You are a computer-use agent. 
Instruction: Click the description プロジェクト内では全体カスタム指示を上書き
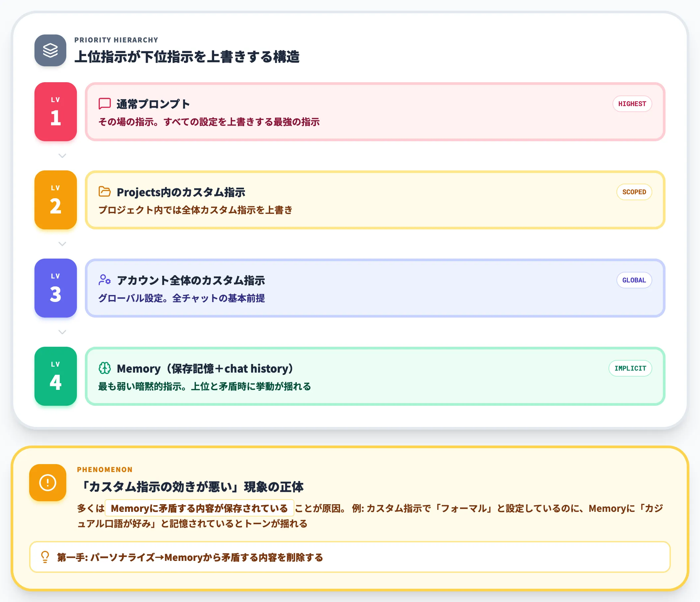[195, 210]
